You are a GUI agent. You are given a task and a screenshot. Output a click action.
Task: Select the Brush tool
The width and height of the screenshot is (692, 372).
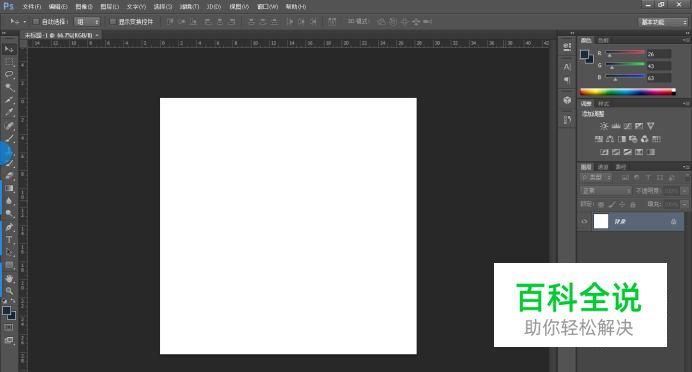click(9, 139)
